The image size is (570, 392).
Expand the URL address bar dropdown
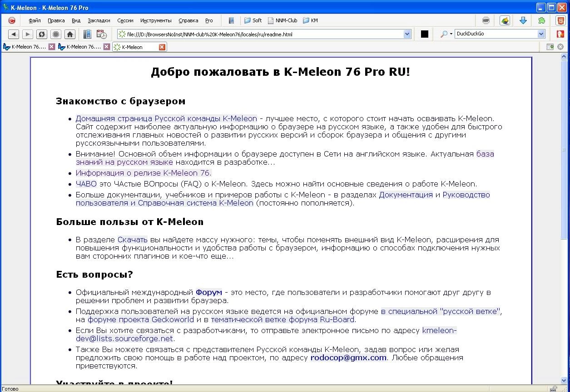[407, 34]
